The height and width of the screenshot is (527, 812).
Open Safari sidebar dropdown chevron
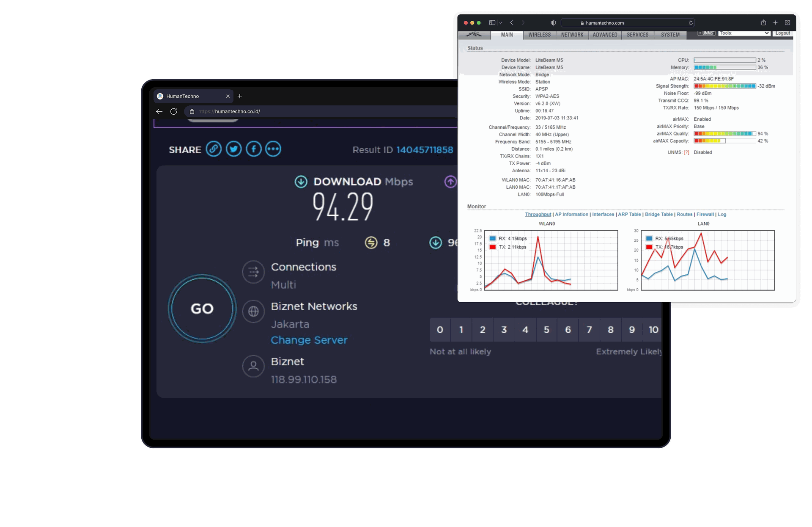coord(501,23)
